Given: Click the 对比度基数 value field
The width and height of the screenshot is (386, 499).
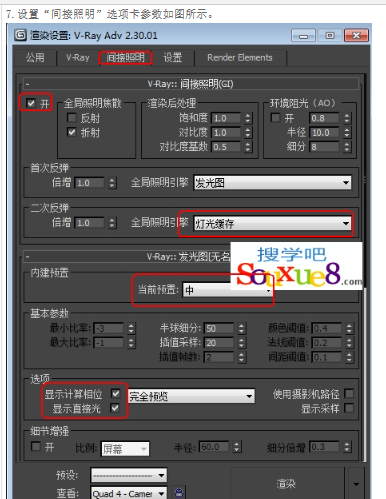Looking at the screenshot, I should click(x=226, y=147).
